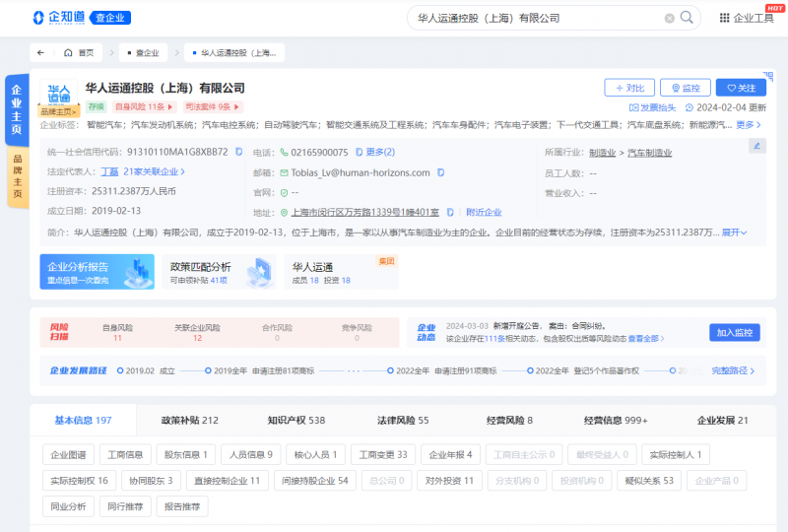Expand 司法案件 9条 tag

click(x=212, y=106)
